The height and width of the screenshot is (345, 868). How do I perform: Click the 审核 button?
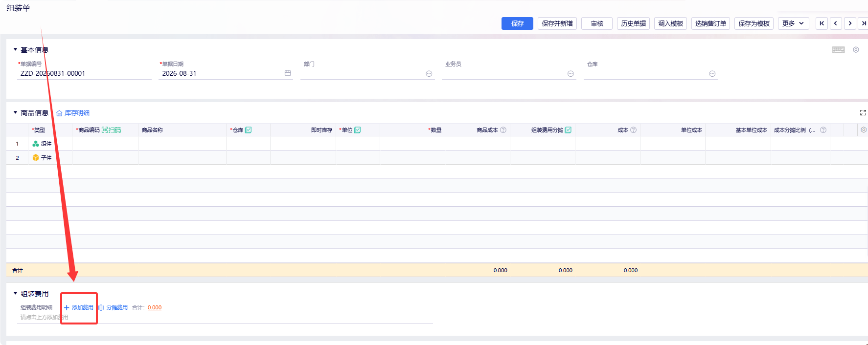[x=597, y=23]
